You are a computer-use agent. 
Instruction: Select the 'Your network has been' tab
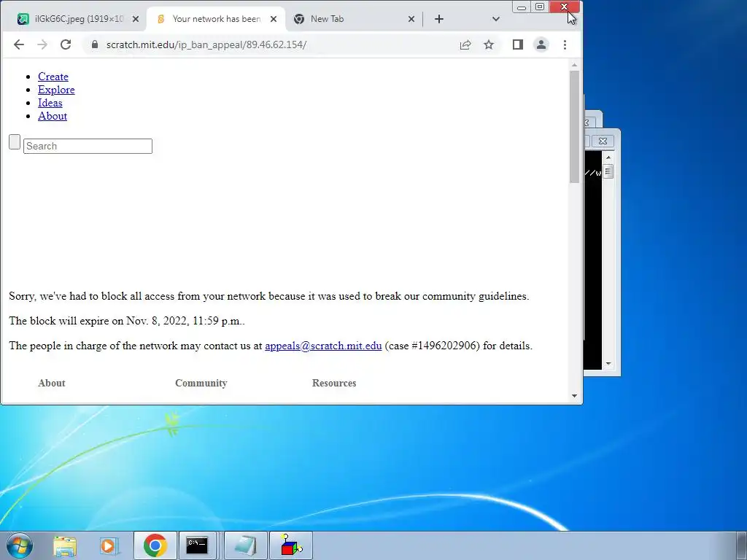(x=216, y=19)
